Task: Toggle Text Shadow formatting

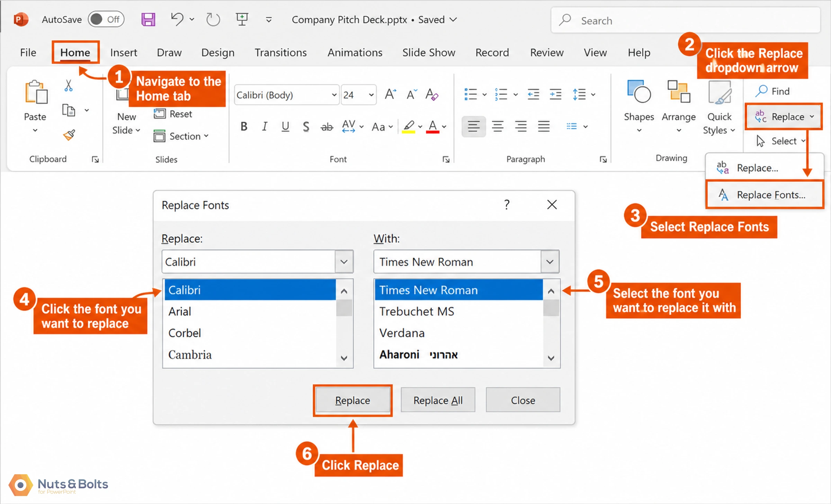Action: tap(306, 126)
